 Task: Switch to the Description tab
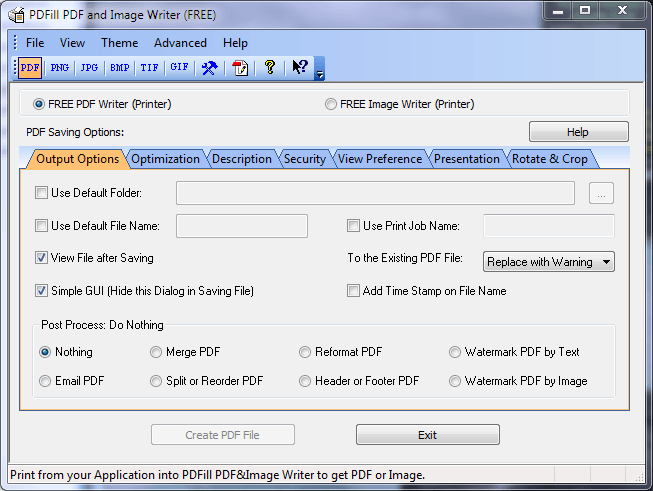[x=242, y=159]
